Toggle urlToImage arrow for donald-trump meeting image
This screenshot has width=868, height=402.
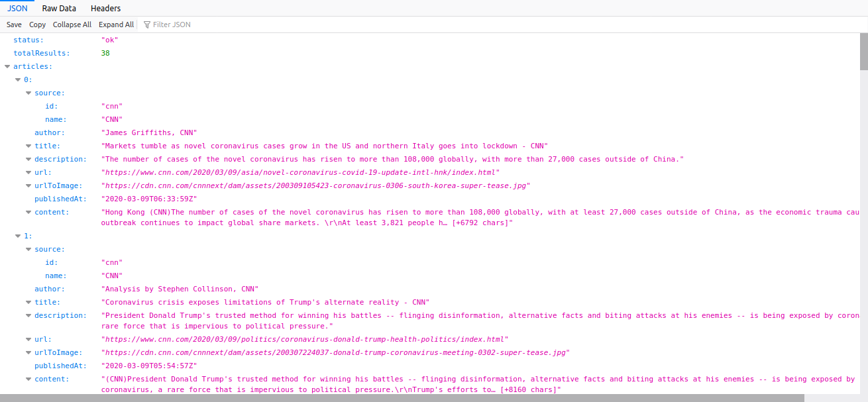(x=28, y=352)
